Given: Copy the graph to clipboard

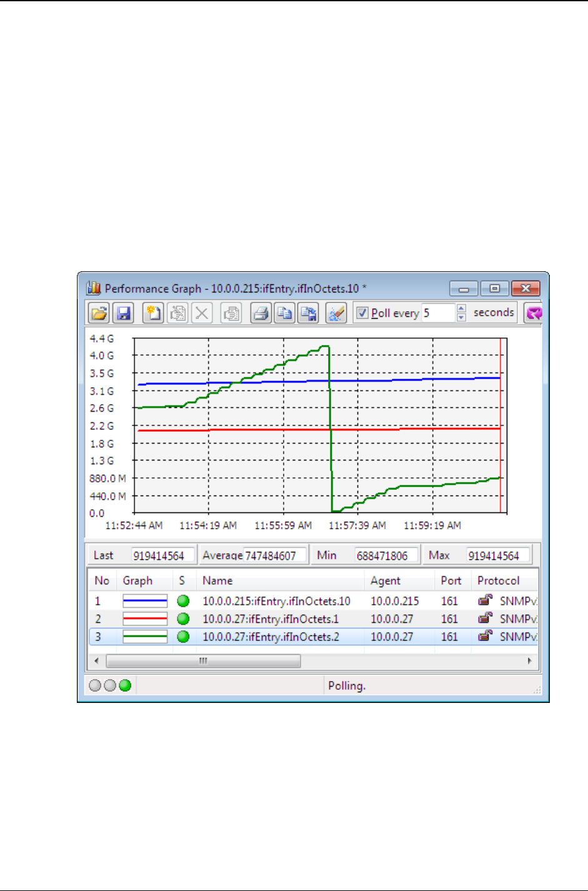Looking at the screenshot, I should pos(285,312).
